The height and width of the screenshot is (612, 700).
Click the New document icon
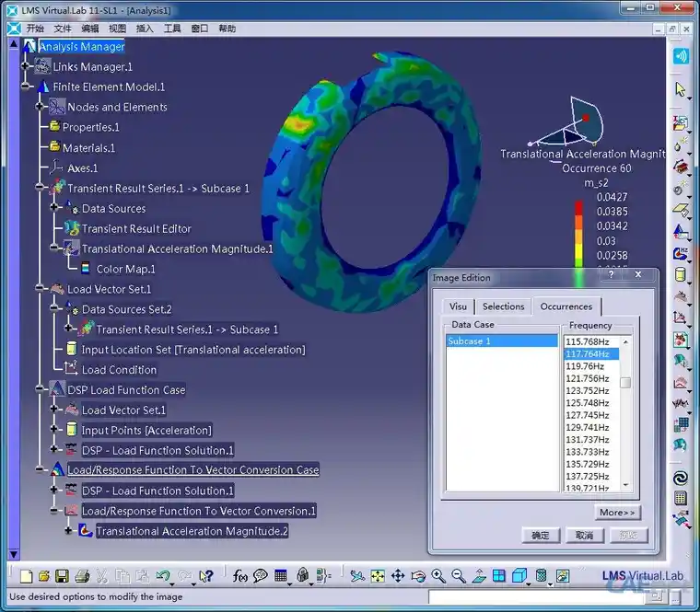tap(27, 576)
